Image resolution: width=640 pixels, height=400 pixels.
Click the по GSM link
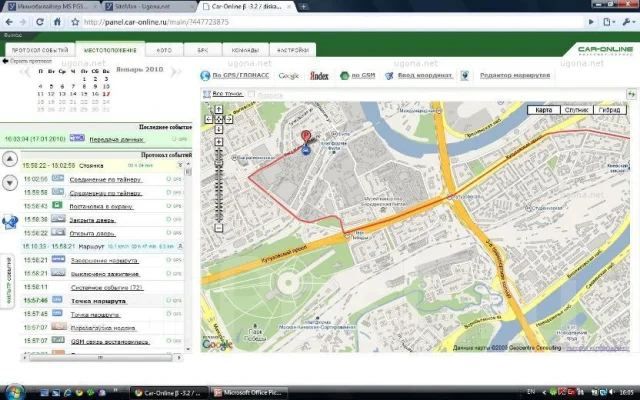click(363, 76)
